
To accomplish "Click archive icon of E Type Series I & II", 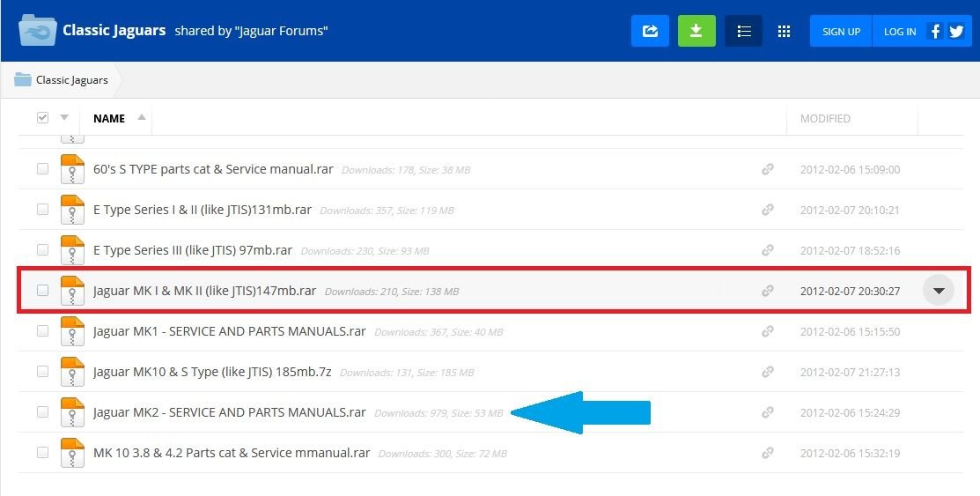I will (x=72, y=210).
